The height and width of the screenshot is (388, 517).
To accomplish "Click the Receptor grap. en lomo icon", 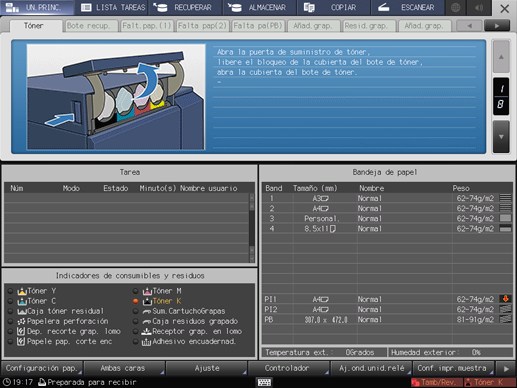I will 147,331.
